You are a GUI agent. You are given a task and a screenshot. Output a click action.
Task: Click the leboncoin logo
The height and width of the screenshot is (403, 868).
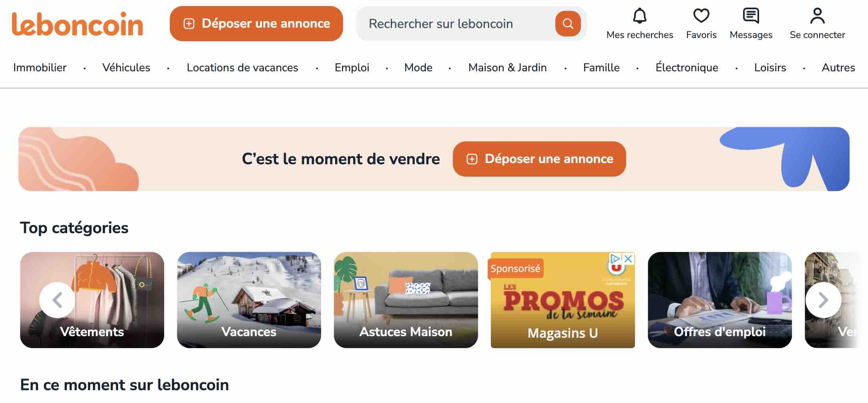tap(77, 24)
